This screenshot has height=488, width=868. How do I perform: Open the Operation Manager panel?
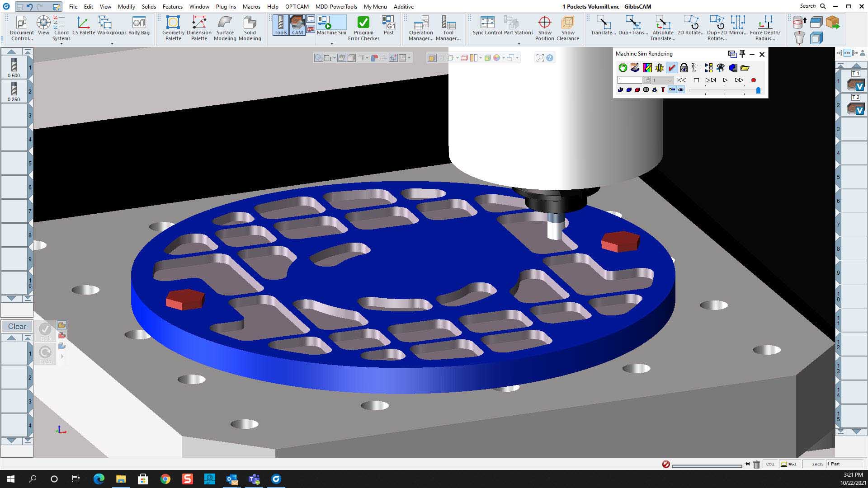coord(421,28)
